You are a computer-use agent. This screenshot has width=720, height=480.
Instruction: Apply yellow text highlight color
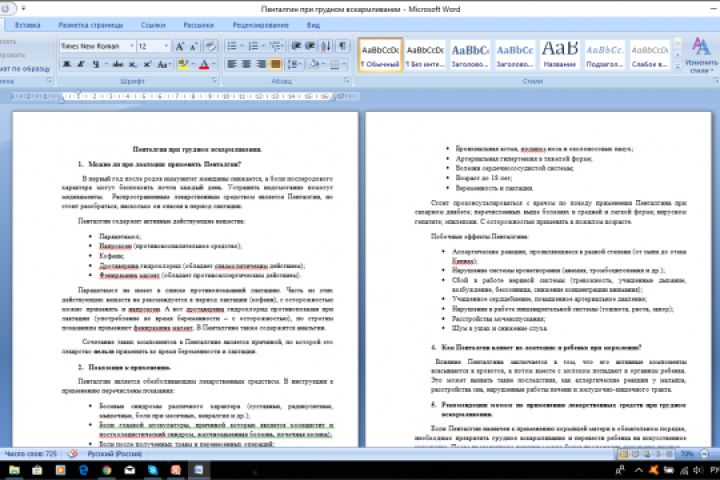[x=183, y=64]
